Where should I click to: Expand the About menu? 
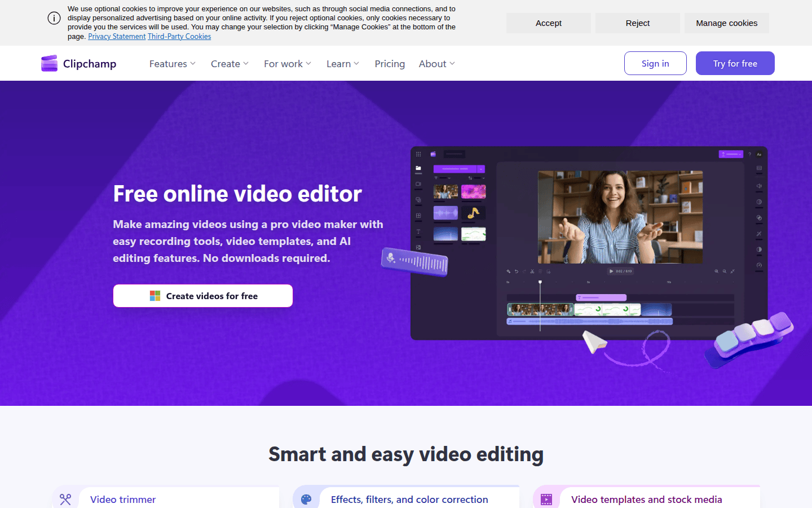pos(437,64)
